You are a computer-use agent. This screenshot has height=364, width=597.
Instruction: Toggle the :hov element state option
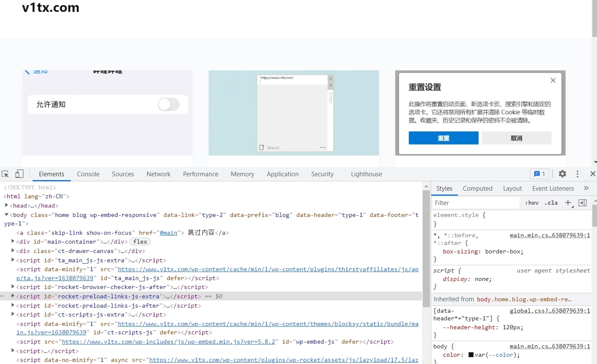532,203
